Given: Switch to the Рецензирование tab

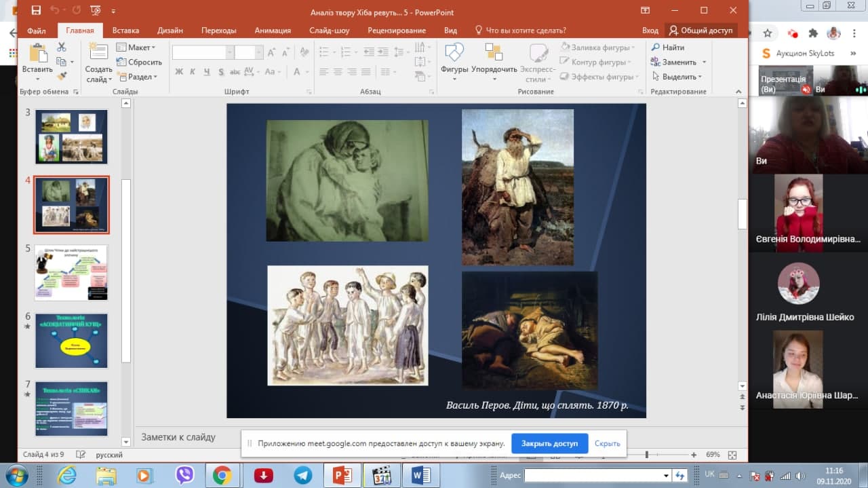Looking at the screenshot, I should [x=397, y=31].
